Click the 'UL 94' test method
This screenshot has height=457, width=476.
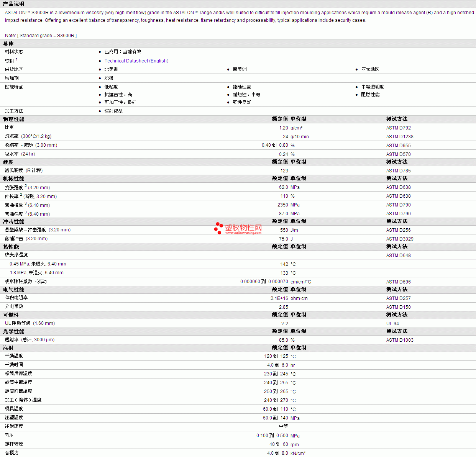tap(392, 324)
